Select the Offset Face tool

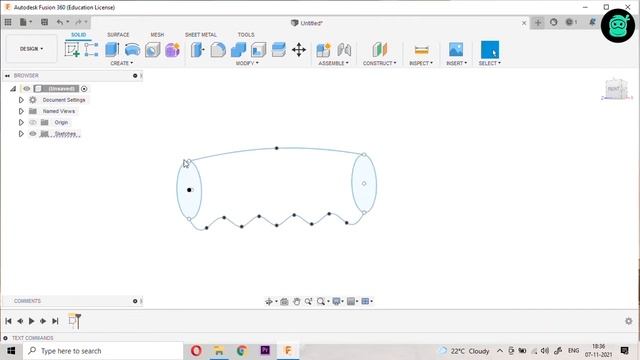(x=279, y=50)
